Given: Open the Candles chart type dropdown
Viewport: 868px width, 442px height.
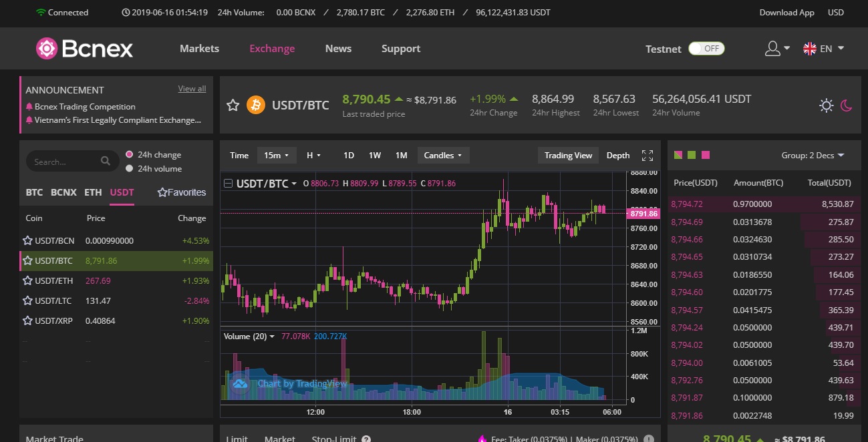Looking at the screenshot, I should (x=444, y=155).
